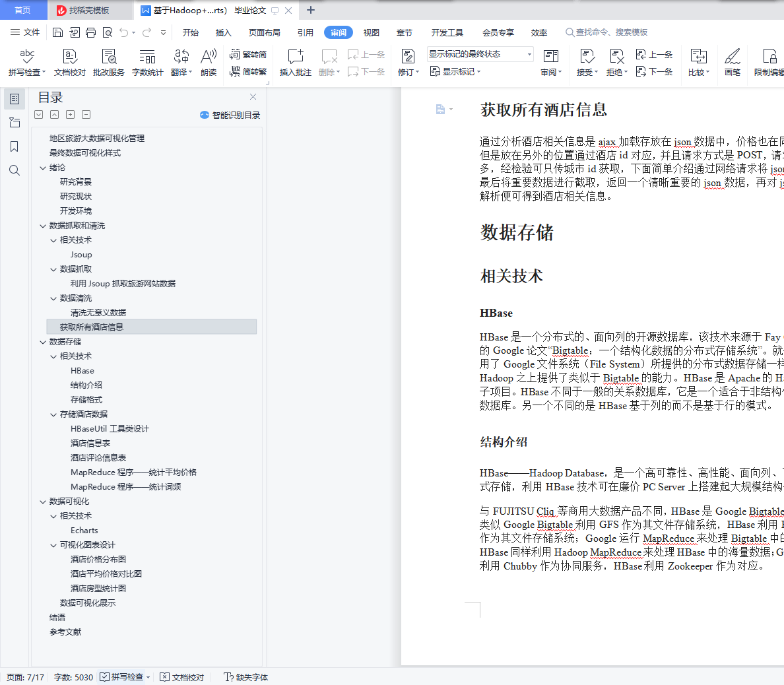The height and width of the screenshot is (685, 784).
Task: Toggle 修订 track changes
Action: tap(408, 63)
